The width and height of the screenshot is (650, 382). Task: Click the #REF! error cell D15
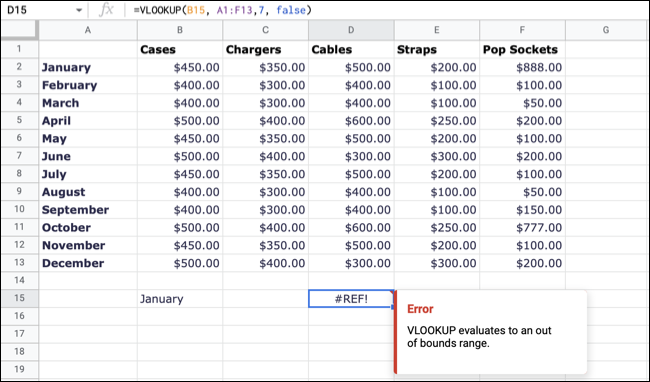[351, 299]
